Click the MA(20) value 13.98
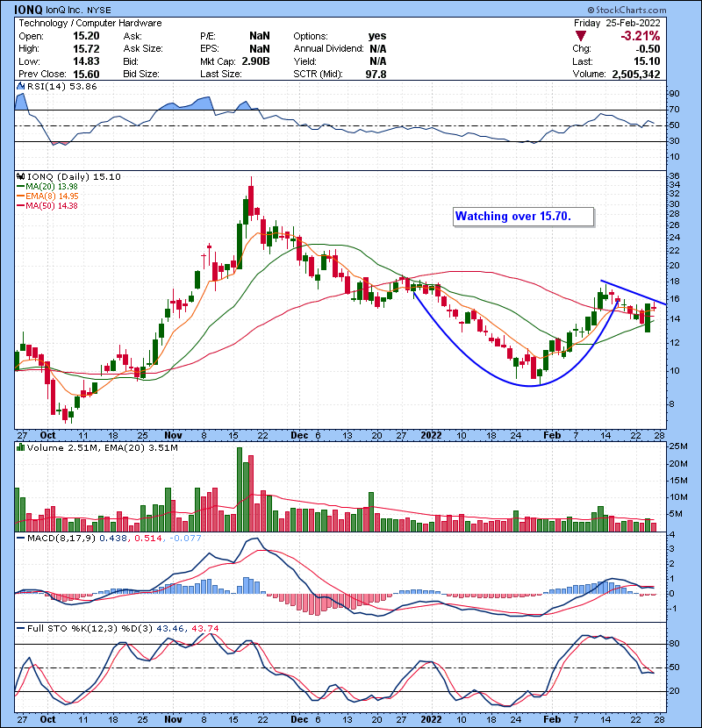702x728 pixels. [68, 187]
